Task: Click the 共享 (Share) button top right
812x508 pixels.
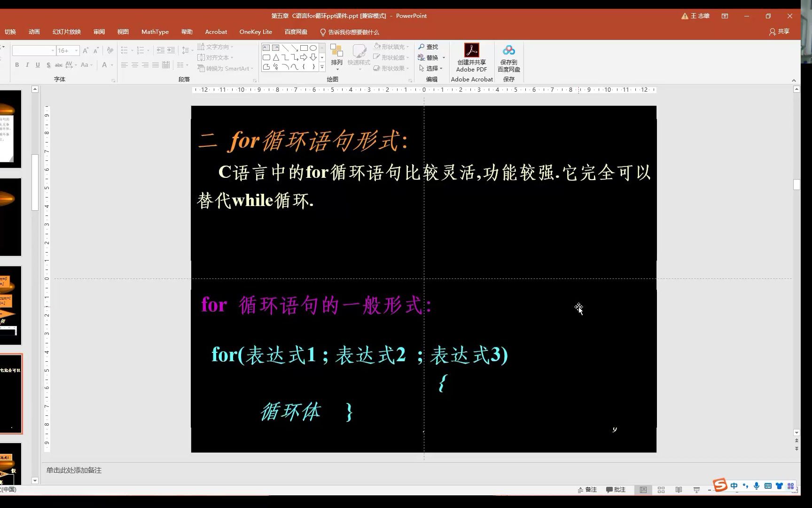Action: (x=781, y=32)
